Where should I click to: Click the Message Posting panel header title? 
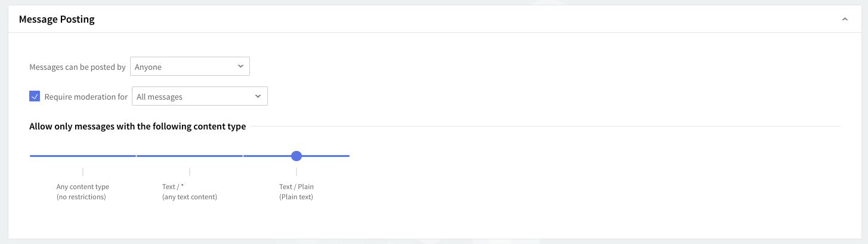coord(57,20)
